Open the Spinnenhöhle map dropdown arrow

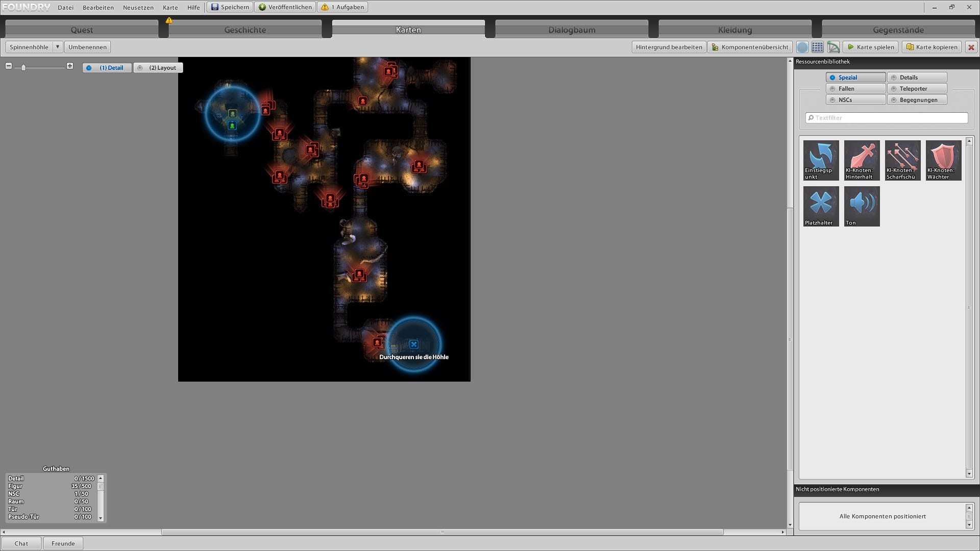point(58,47)
